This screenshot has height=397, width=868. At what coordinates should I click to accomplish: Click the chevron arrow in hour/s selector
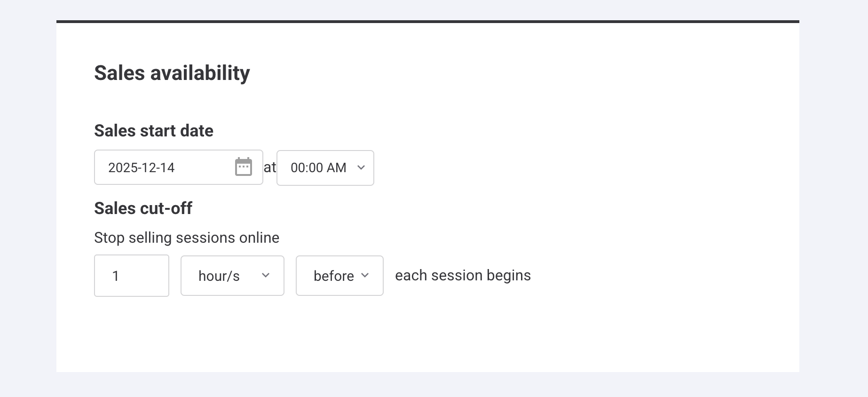coord(266,275)
